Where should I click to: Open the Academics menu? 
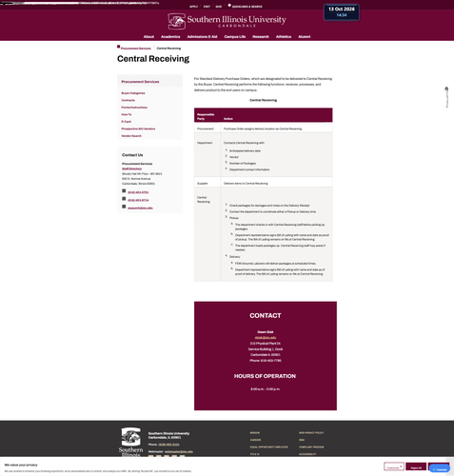click(x=170, y=37)
